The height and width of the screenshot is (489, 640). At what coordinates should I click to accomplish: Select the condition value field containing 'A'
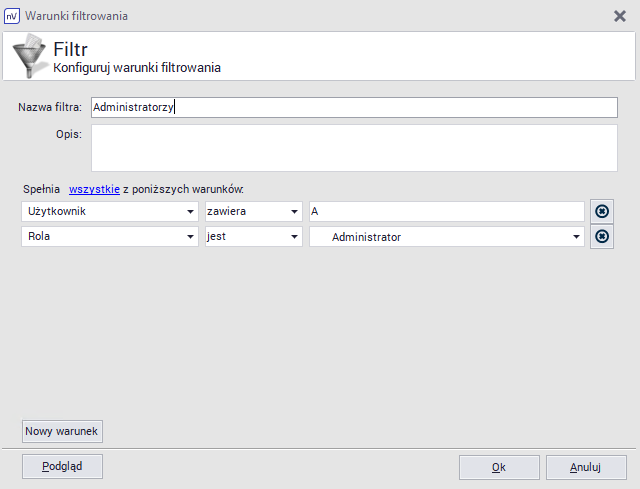(x=446, y=212)
